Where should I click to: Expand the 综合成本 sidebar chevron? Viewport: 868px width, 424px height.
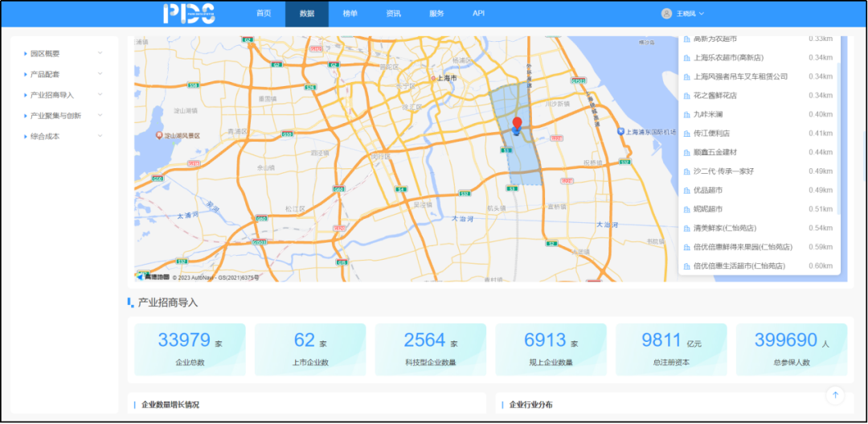click(100, 136)
